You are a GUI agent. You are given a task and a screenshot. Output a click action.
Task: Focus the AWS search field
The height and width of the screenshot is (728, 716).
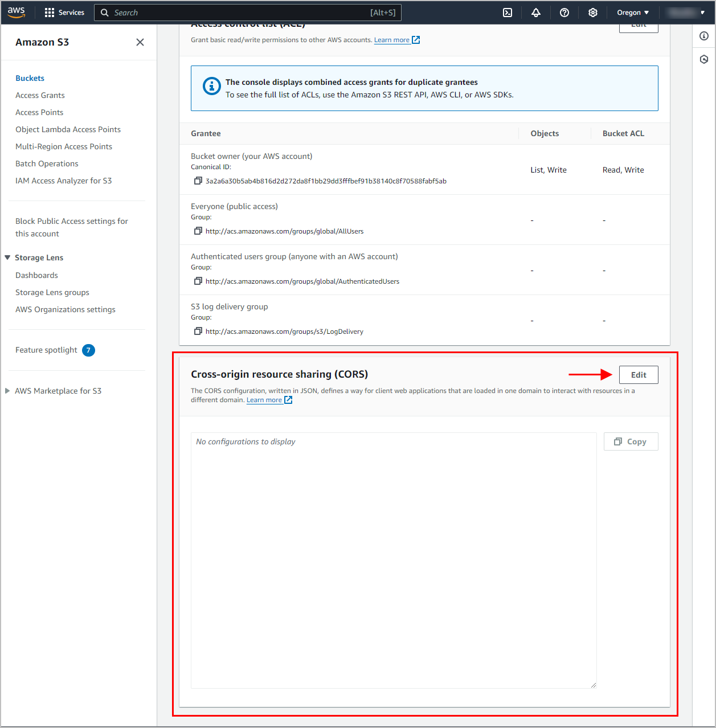coord(248,13)
